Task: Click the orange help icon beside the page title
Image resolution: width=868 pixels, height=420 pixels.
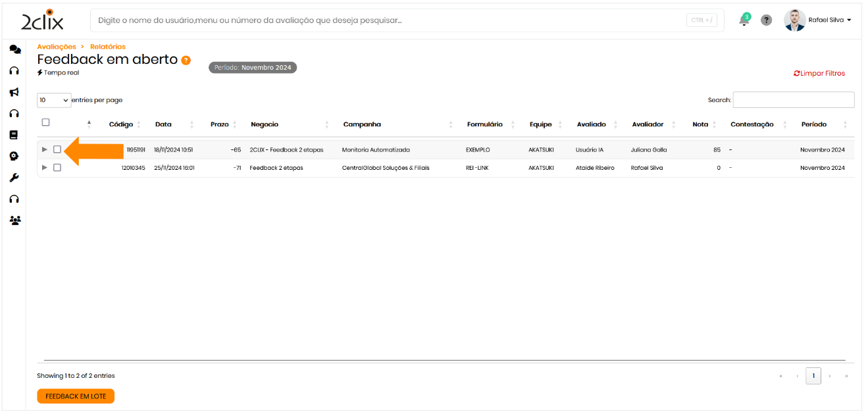Action: click(x=186, y=60)
